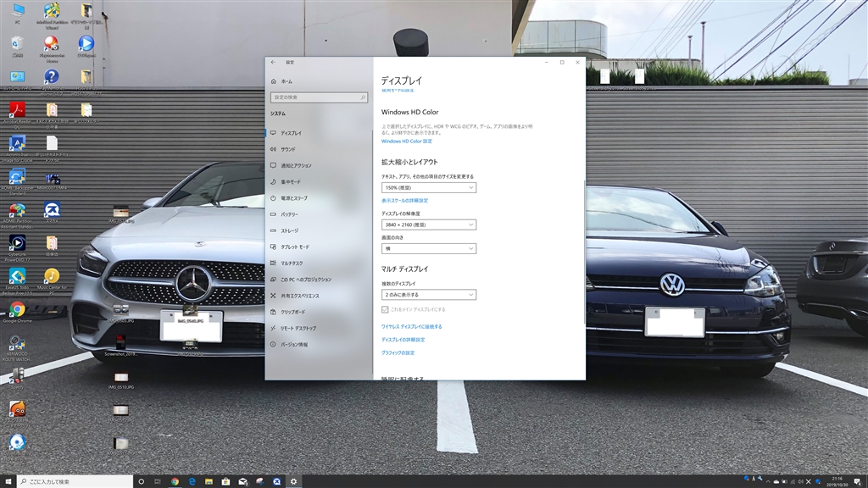Click the settings back arrow
This screenshot has width=868, height=488.
click(273, 62)
